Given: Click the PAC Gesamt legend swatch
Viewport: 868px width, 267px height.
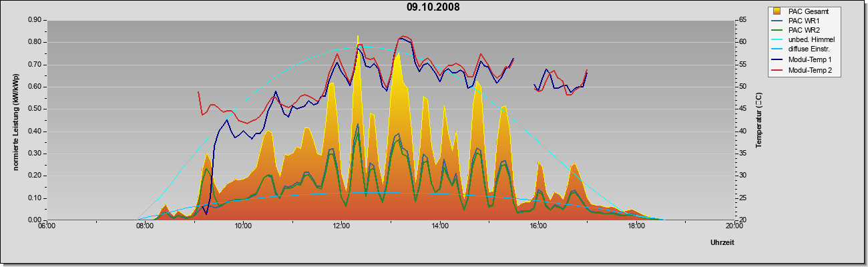Looking at the screenshot, I should pyautogui.click(x=778, y=11).
